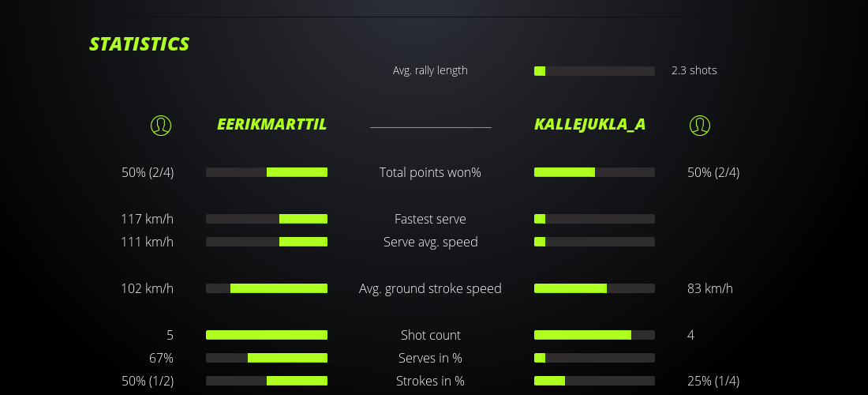Click EERIKMARTTIL's Fastest serve bar
Viewport: 868px width, 395px height.
point(267,219)
